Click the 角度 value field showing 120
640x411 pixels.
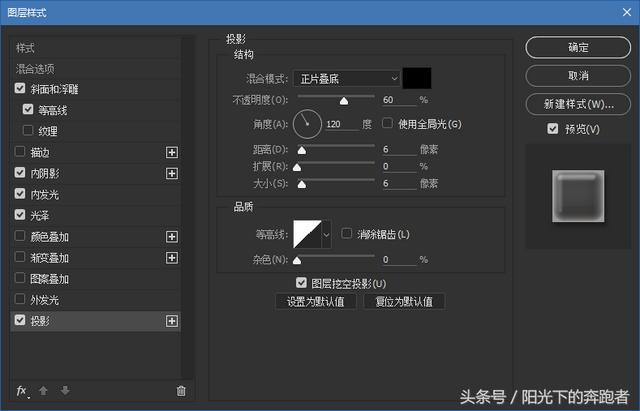[x=342, y=124]
